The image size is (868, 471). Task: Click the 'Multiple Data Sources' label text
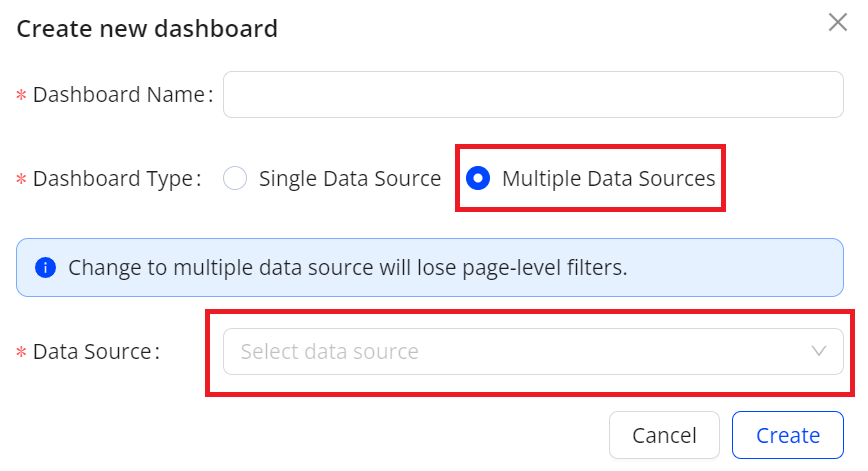pos(608,179)
